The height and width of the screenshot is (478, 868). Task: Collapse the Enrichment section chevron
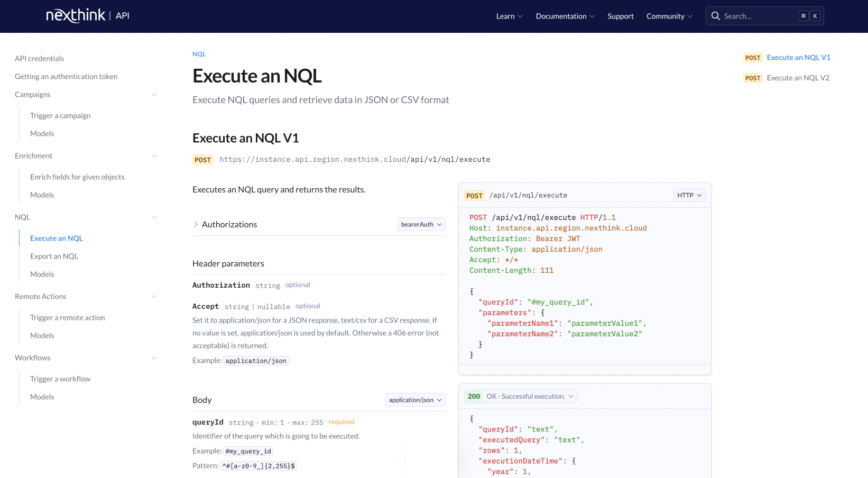(154, 156)
